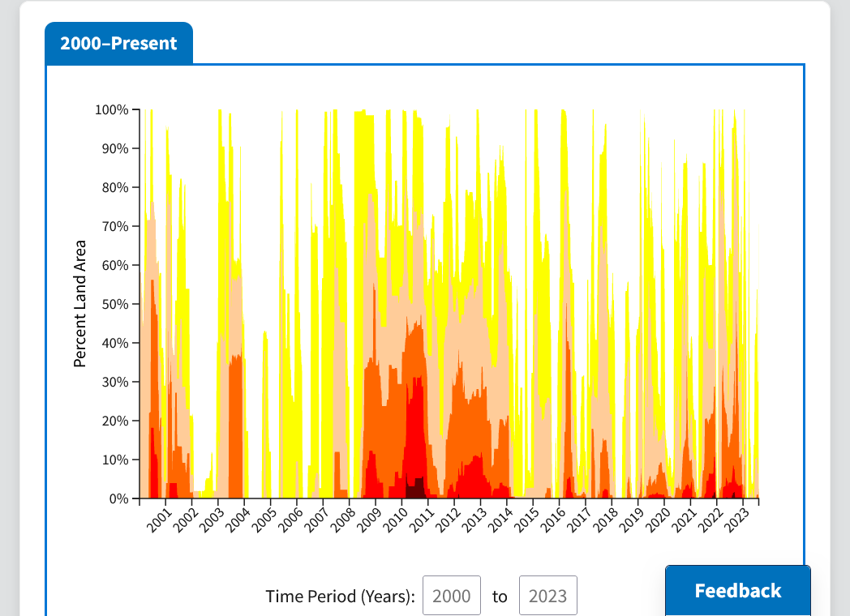850x616 pixels.
Task: Click the Percent Land Area axis title
Action: pyautogui.click(x=79, y=303)
